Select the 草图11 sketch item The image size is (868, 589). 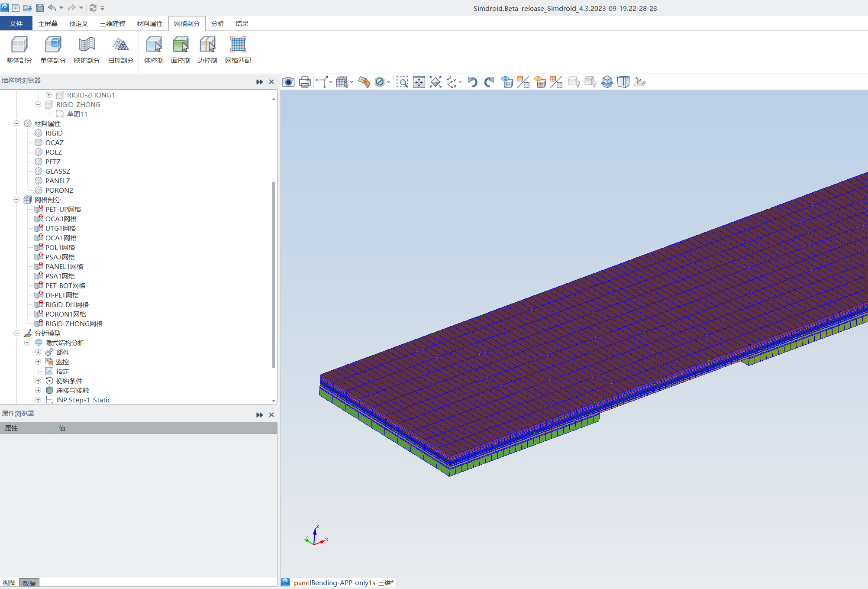[x=77, y=114]
